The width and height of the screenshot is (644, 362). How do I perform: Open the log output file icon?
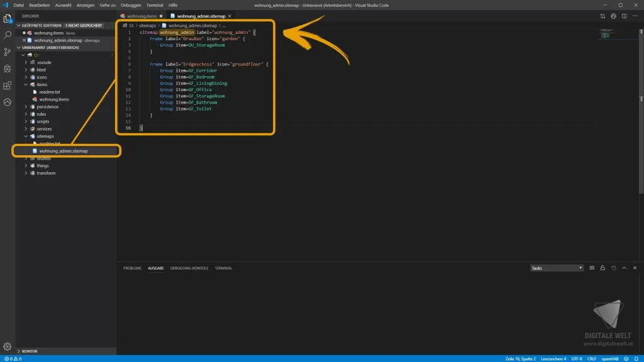[x=614, y=268]
